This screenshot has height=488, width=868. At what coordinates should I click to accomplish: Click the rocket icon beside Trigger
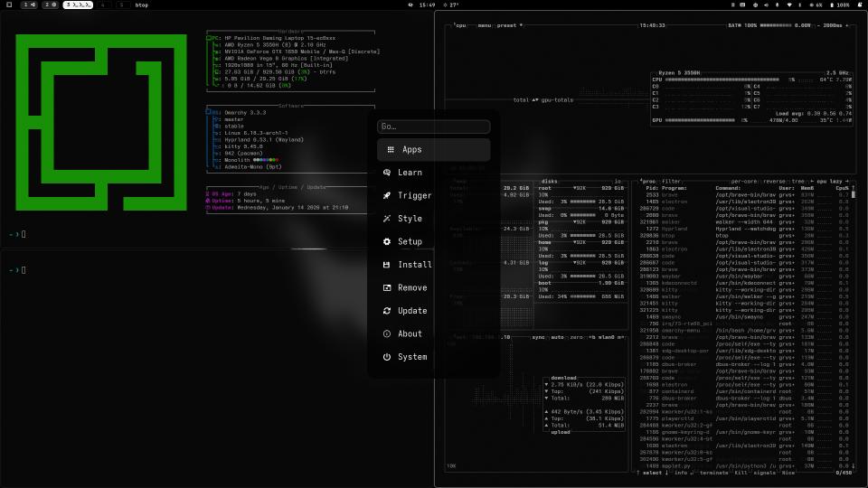[x=387, y=195]
